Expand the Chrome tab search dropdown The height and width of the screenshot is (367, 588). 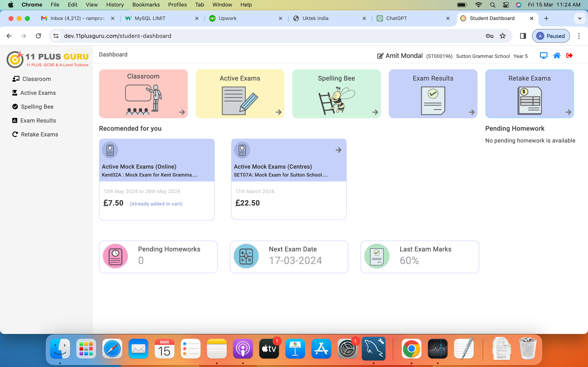579,18
